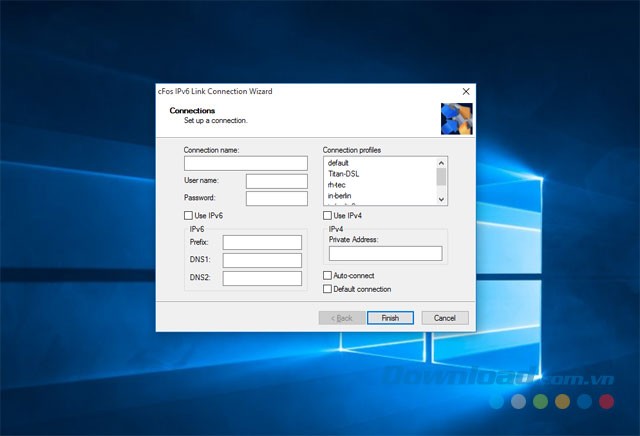Image resolution: width=640 pixels, height=436 pixels.
Task: Focus the DNS1 input field
Action: [262, 260]
